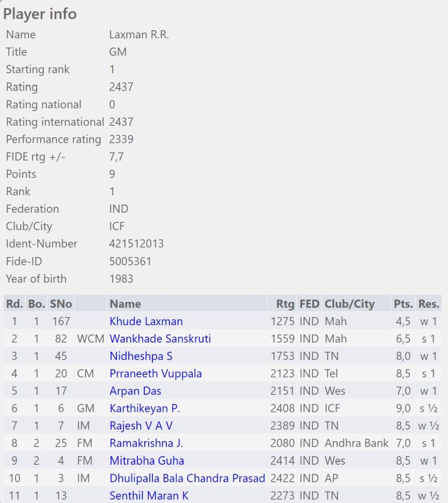Open Nidheshpa S player details
The height and width of the screenshot is (503, 448).
(x=141, y=356)
